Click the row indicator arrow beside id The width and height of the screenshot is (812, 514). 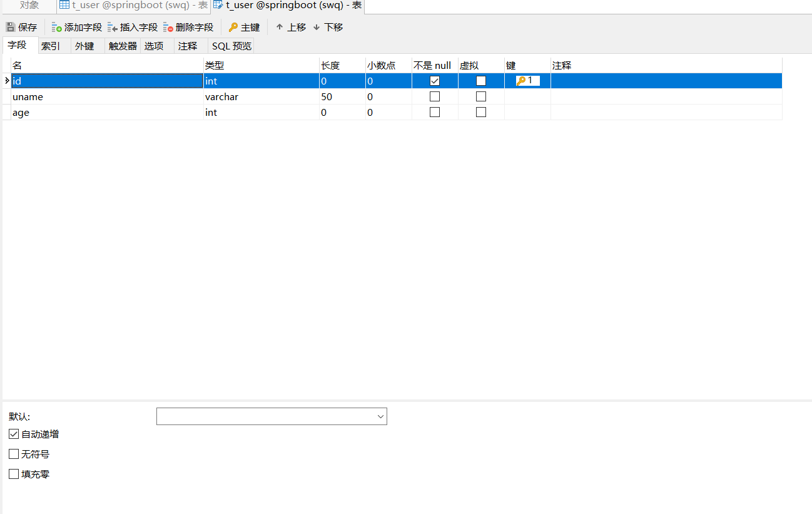click(7, 81)
